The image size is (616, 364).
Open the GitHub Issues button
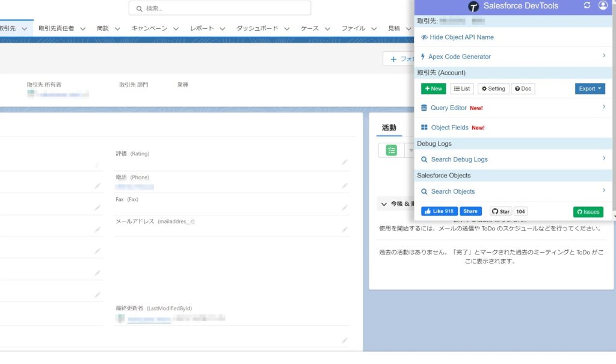[588, 212]
